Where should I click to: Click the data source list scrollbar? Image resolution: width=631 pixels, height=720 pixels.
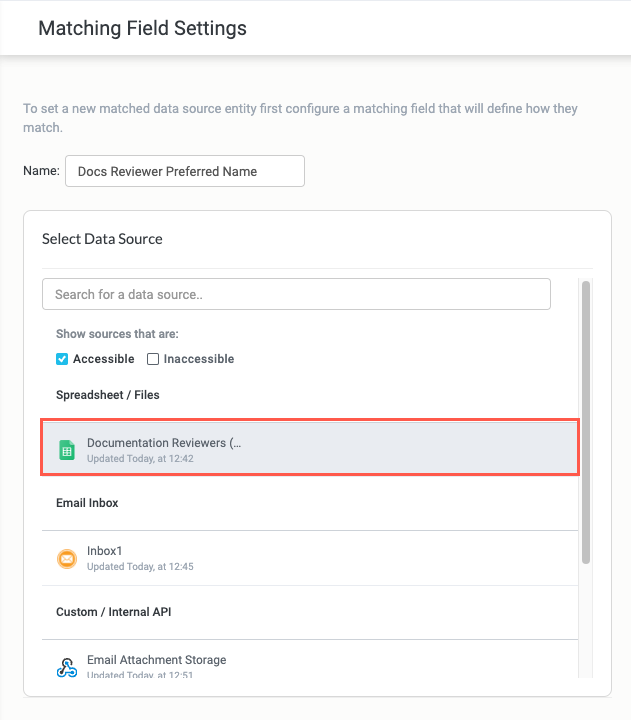coord(586,420)
